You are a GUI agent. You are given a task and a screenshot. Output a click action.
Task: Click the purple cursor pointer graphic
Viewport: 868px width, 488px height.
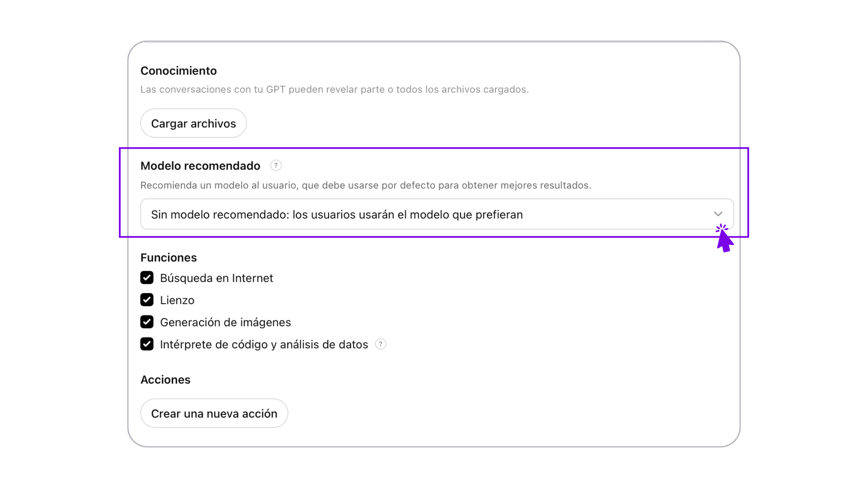click(724, 238)
